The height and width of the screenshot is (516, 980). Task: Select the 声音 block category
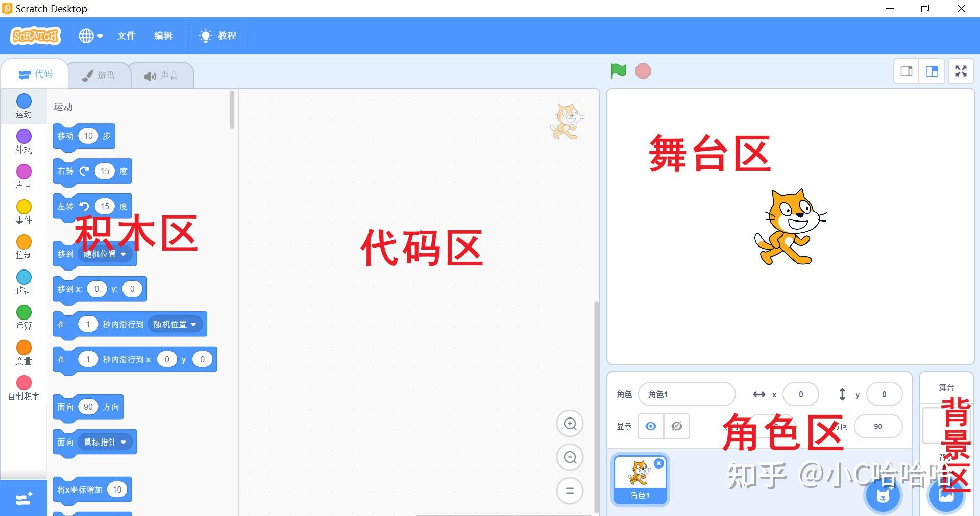click(24, 177)
